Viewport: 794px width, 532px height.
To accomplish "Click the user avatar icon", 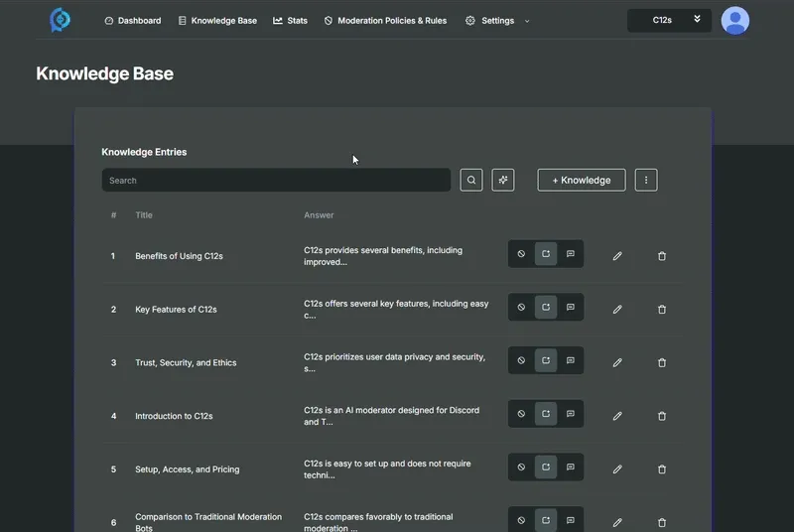I will pos(735,20).
